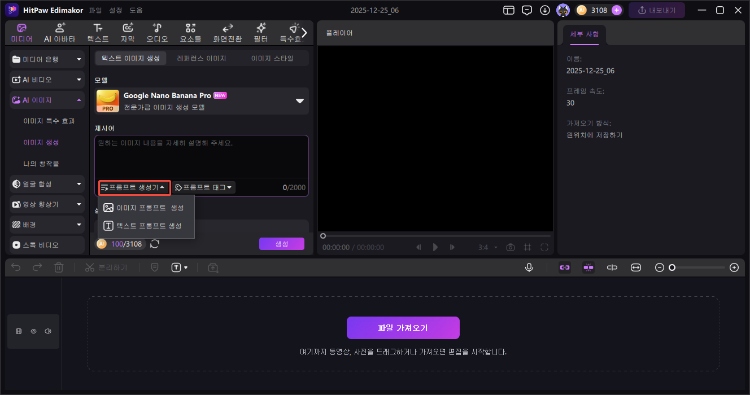Open the AI 아바타 avatar tool

tap(59, 33)
